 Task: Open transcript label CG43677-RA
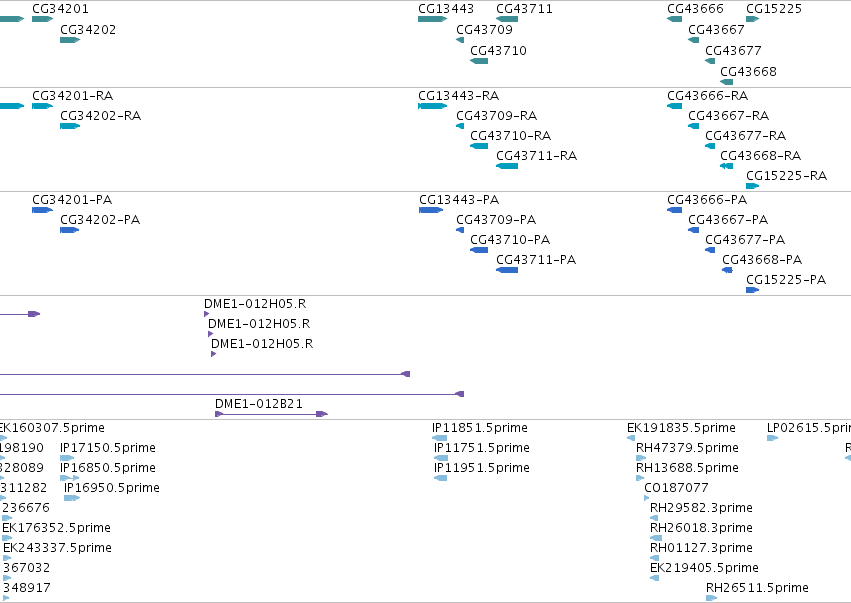coord(746,136)
